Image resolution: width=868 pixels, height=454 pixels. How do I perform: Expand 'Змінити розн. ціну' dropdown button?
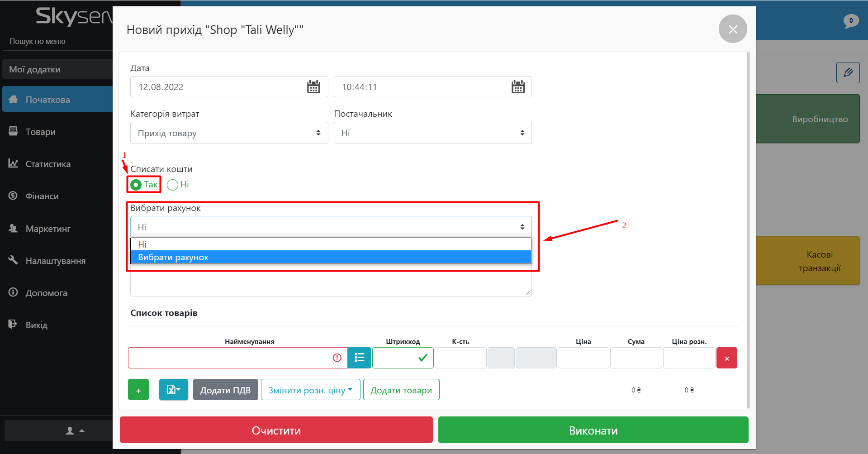tap(310, 390)
